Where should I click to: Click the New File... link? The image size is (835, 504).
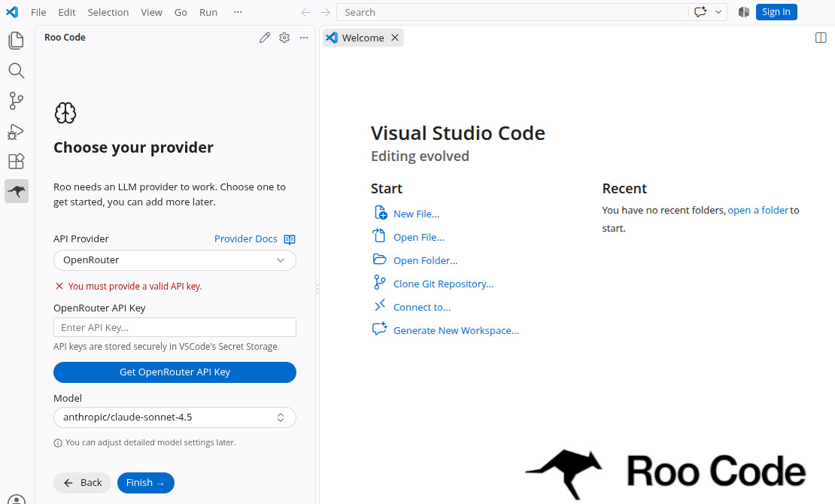click(417, 214)
